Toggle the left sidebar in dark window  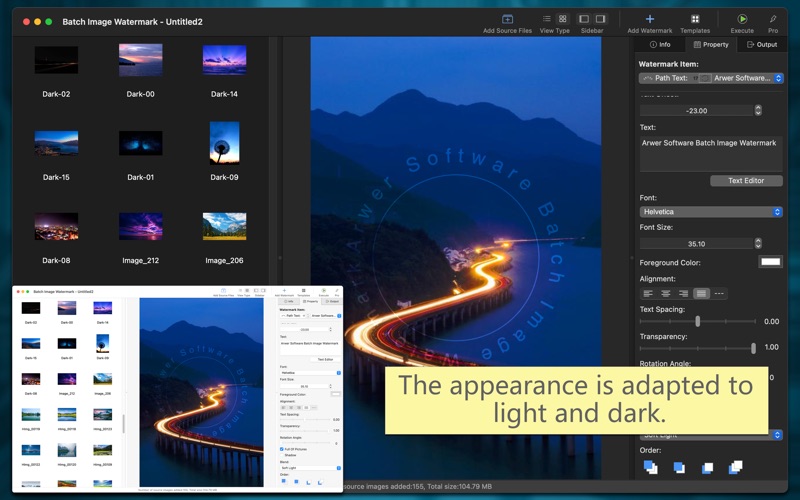[584, 19]
